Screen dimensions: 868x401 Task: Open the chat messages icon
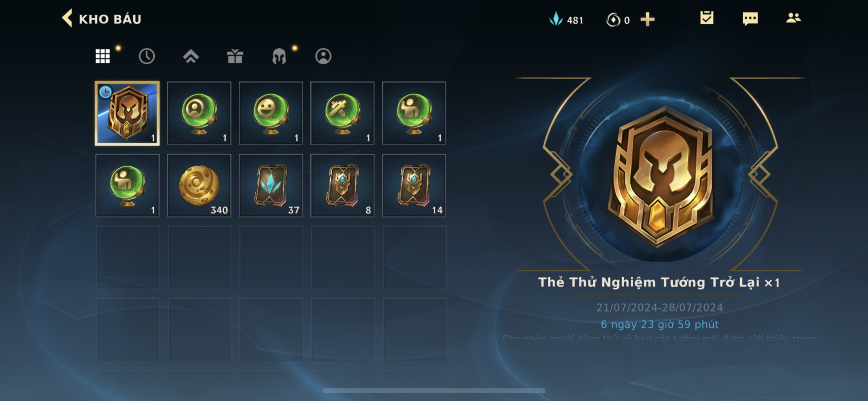(x=750, y=18)
